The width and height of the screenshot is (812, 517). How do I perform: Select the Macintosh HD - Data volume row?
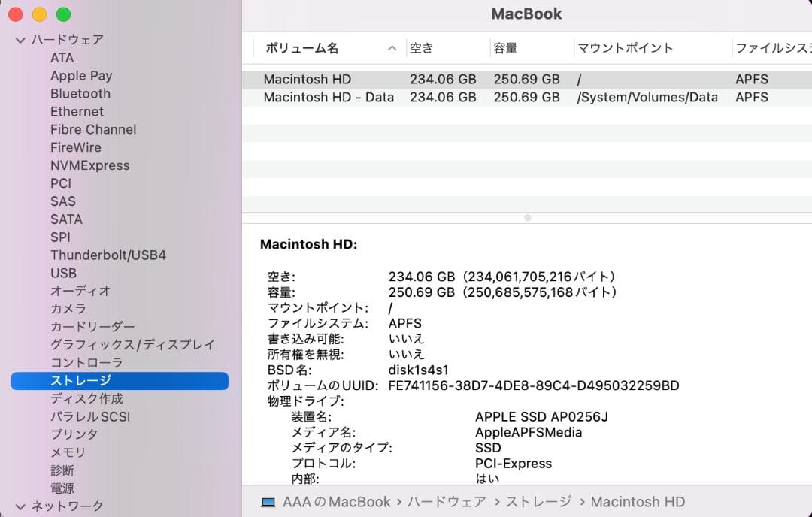[328, 97]
